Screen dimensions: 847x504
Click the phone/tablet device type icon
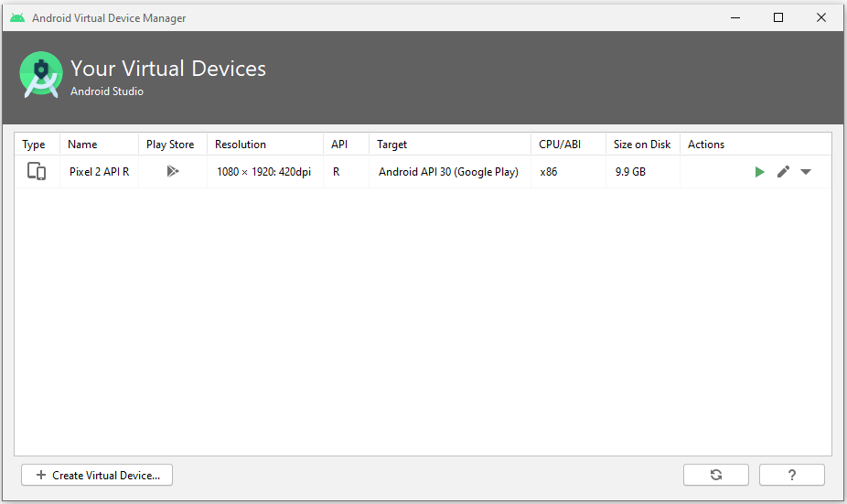(x=37, y=171)
